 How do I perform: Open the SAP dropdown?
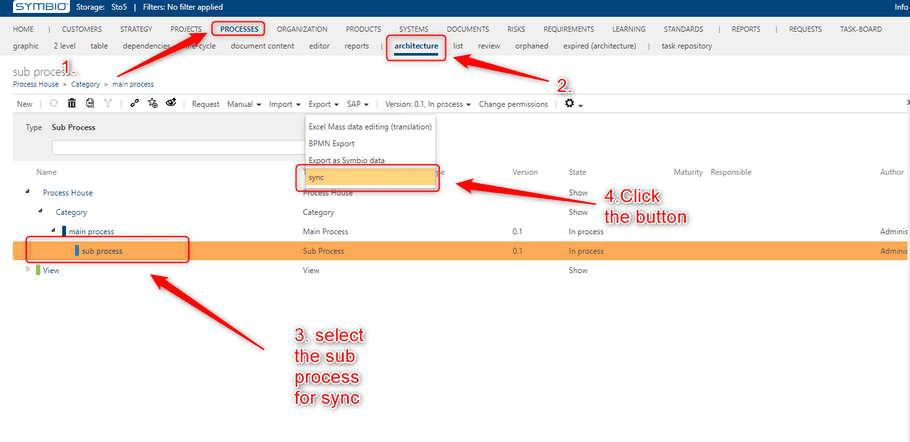click(358, 104)
